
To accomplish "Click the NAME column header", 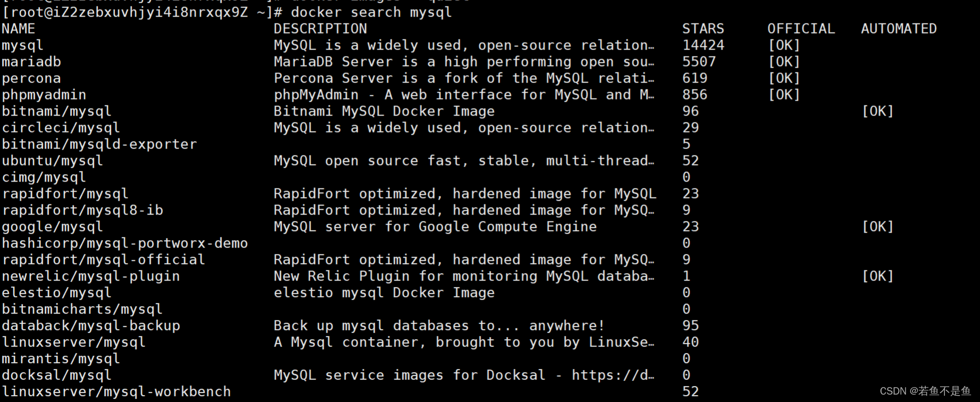I will pos(19,29).
